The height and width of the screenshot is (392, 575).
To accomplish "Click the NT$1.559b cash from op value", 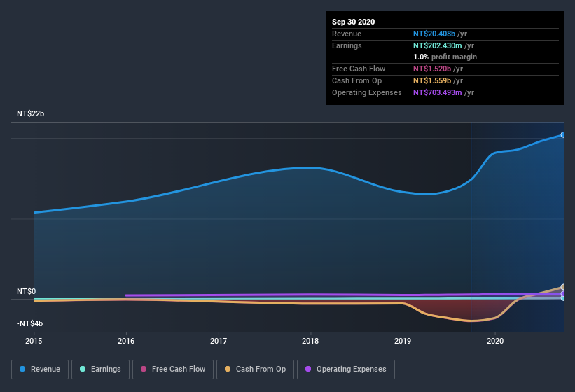I will 432,80.
